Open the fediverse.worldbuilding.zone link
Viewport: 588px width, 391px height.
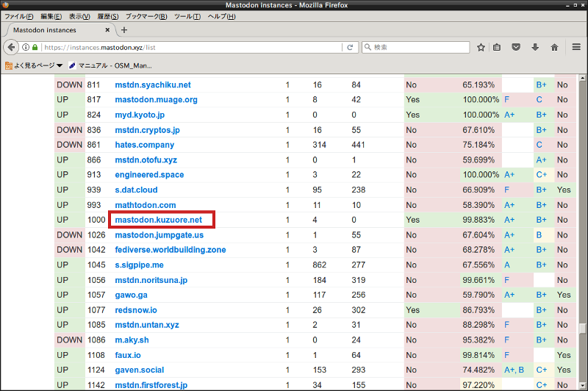(x=171, y=250)
